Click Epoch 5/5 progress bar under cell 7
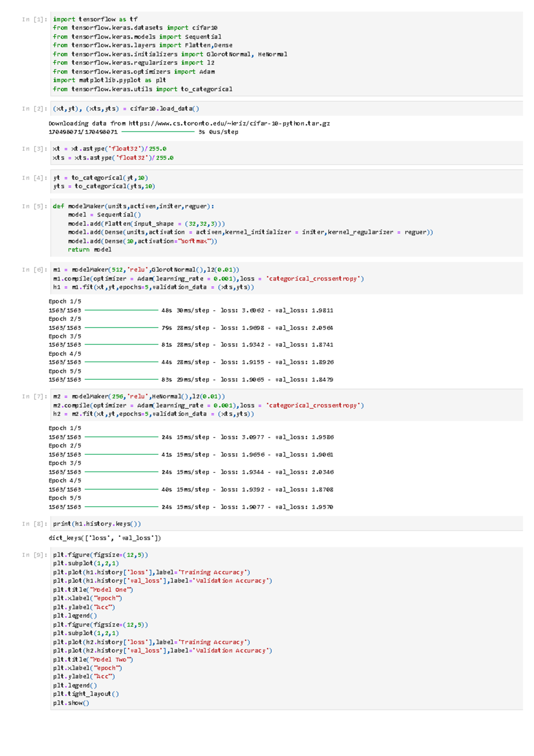This screenshot has height=756, width=534. click(x=121, y=507)
